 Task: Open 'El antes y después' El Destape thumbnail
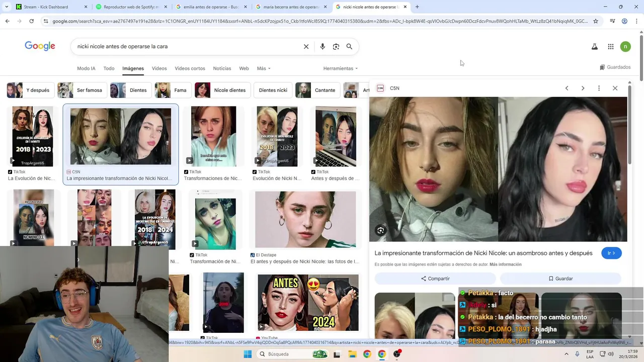(x=305, y=219)
